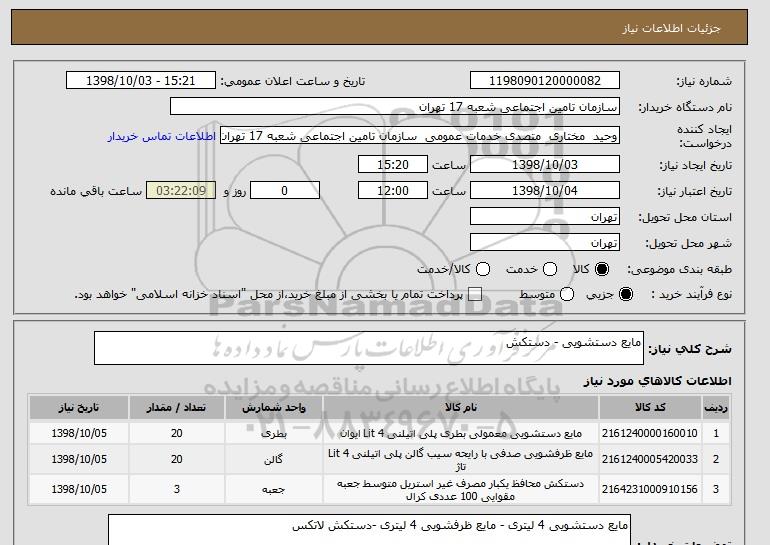The height and width of the screenshot is (545, 770).
Task: Click item code 2164231000910156
Action: click(650, 490)
